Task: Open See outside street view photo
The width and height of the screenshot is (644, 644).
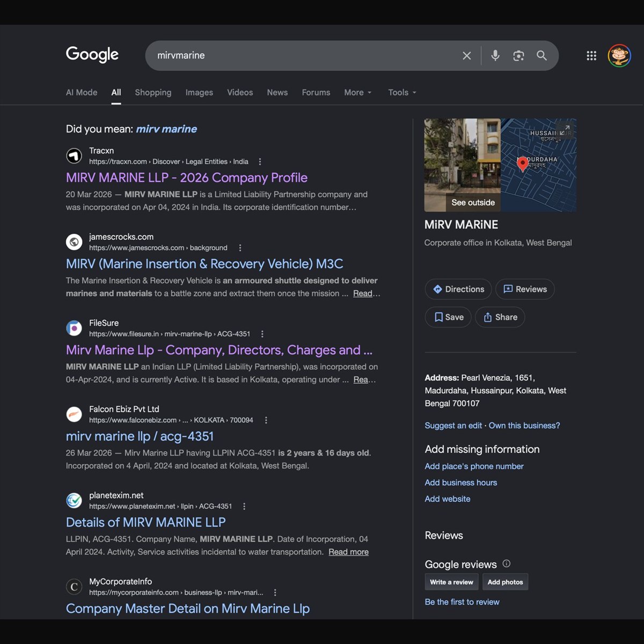Action: click(462, 165)
